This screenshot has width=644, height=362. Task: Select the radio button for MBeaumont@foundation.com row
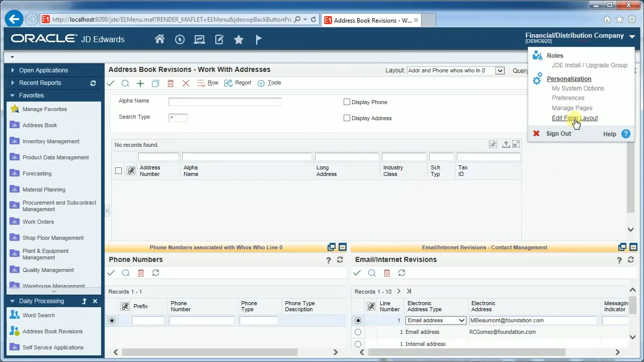(x=358, y=320)
